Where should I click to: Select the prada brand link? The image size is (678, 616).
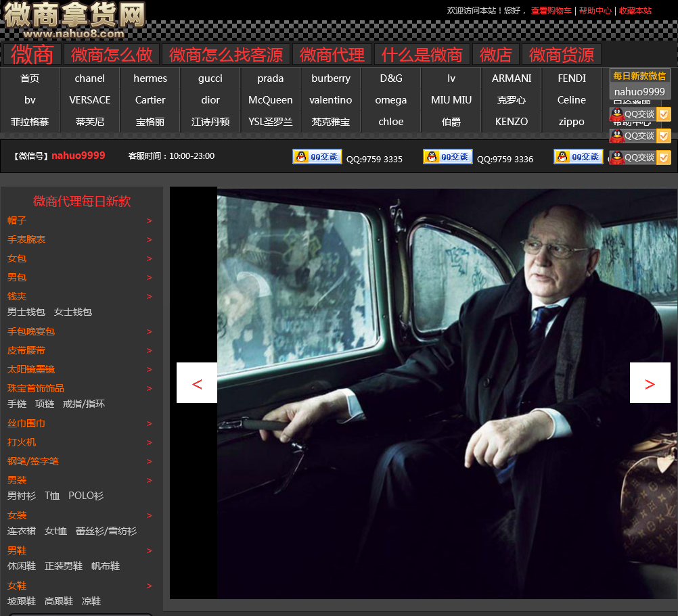coord(270,78)
